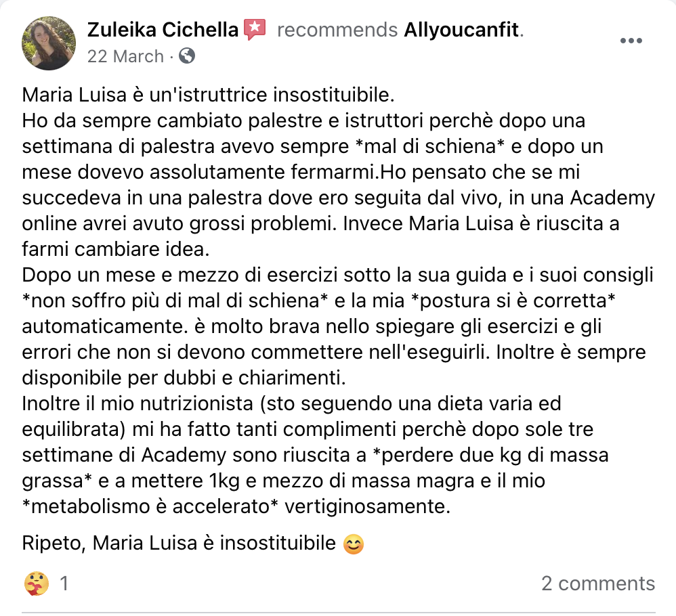Expand the 2 comments link
This screenshot has height=616, width=676.
pos(598,584)
